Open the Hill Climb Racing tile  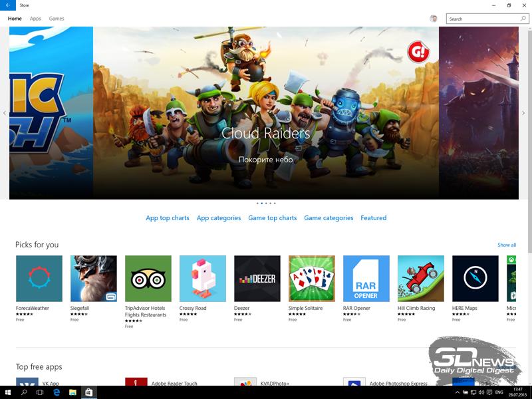[421, 279]
